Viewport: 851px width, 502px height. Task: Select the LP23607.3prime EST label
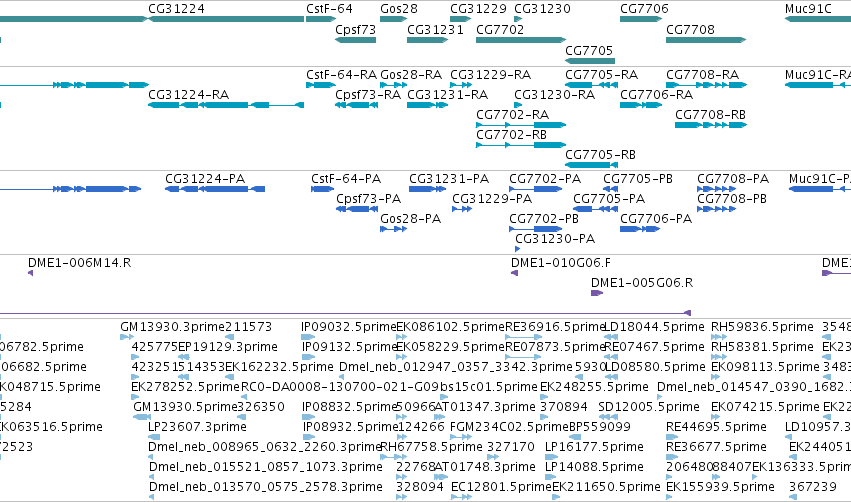[x=197, y=427]
